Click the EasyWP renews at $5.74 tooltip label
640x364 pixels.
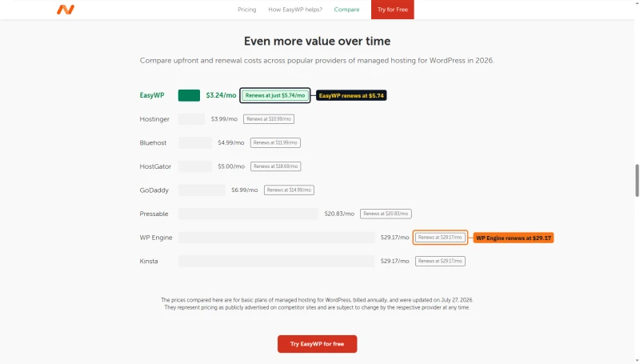pos(351,95)
